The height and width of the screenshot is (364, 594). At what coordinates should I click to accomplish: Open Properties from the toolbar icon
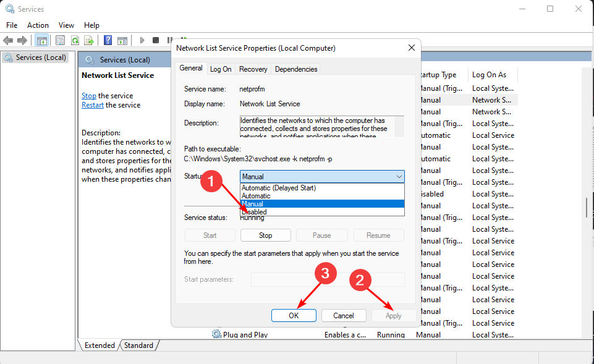click(x=60, y=40)
